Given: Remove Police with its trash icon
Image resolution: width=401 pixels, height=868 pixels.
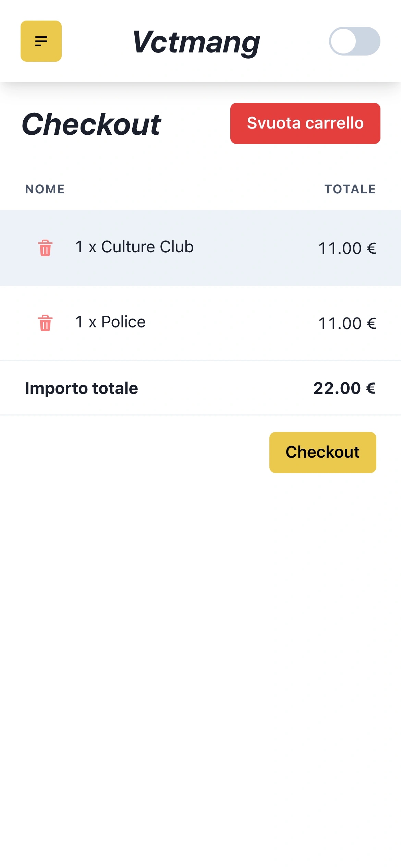Looking at the screenshot, I should [x=45, y=323].
